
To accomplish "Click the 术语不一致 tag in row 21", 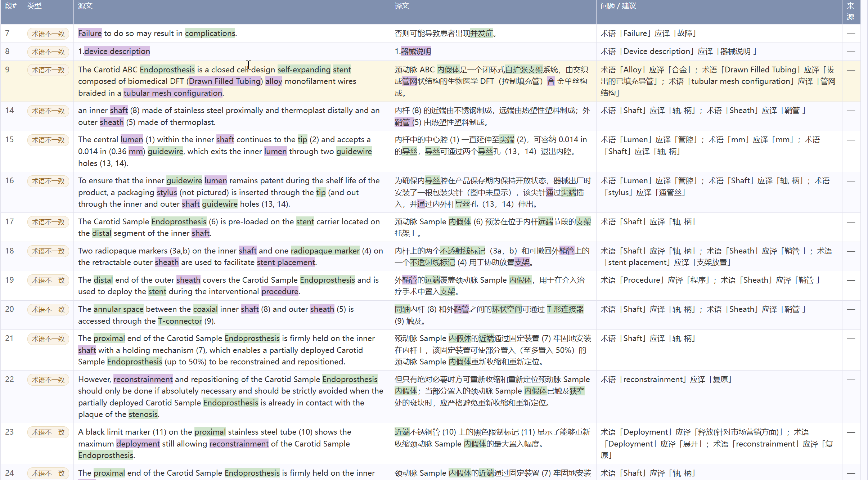I will pyautogui.click(x=48, y=339).
